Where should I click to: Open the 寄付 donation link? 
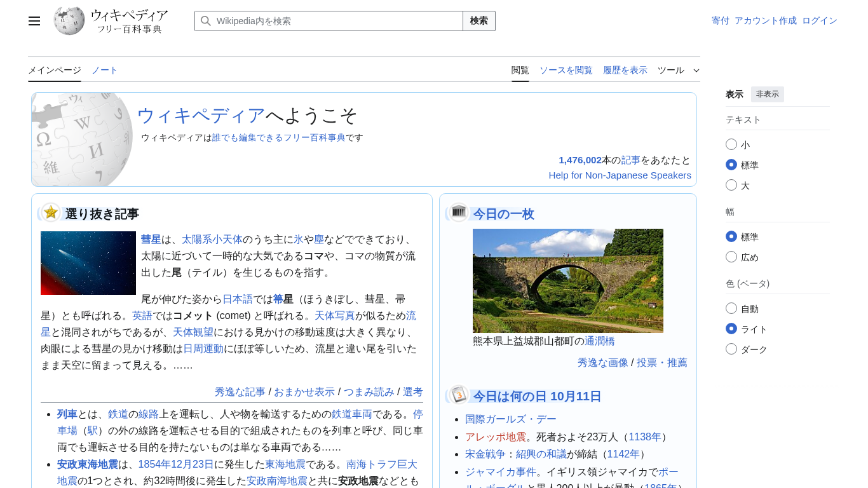721,21
